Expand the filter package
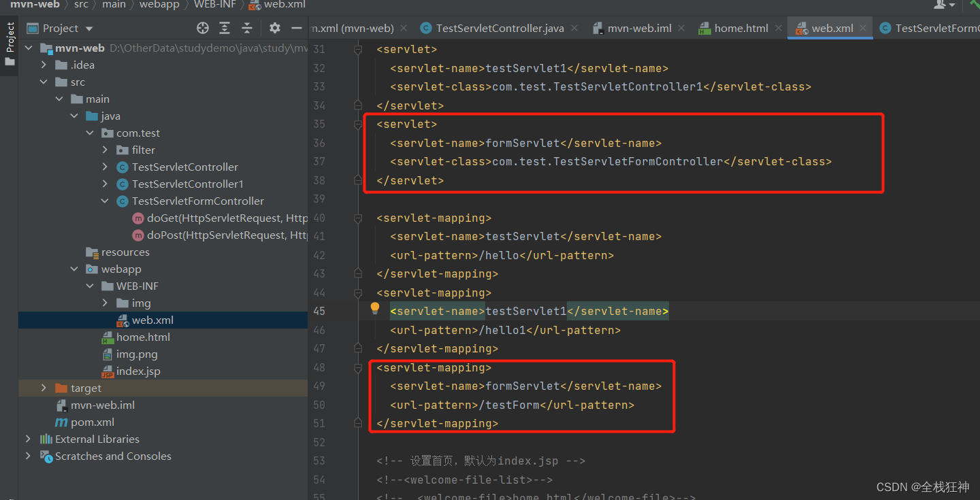 [105, 150]
